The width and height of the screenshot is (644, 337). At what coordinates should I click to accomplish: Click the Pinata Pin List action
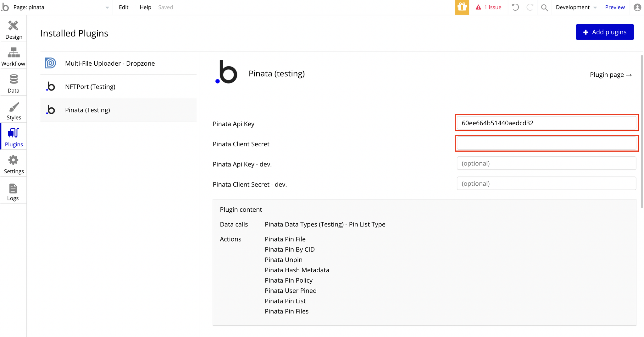click(285, 301)
